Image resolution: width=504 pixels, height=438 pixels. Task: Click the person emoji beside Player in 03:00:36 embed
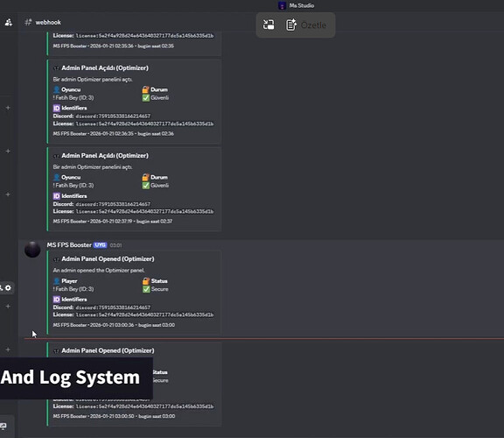[57, 281]
